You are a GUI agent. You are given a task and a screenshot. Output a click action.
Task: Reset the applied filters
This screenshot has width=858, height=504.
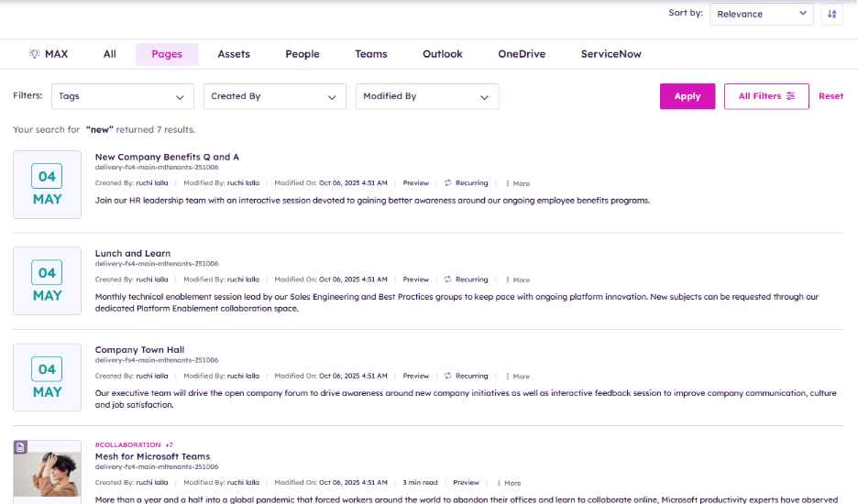point(830,96)
